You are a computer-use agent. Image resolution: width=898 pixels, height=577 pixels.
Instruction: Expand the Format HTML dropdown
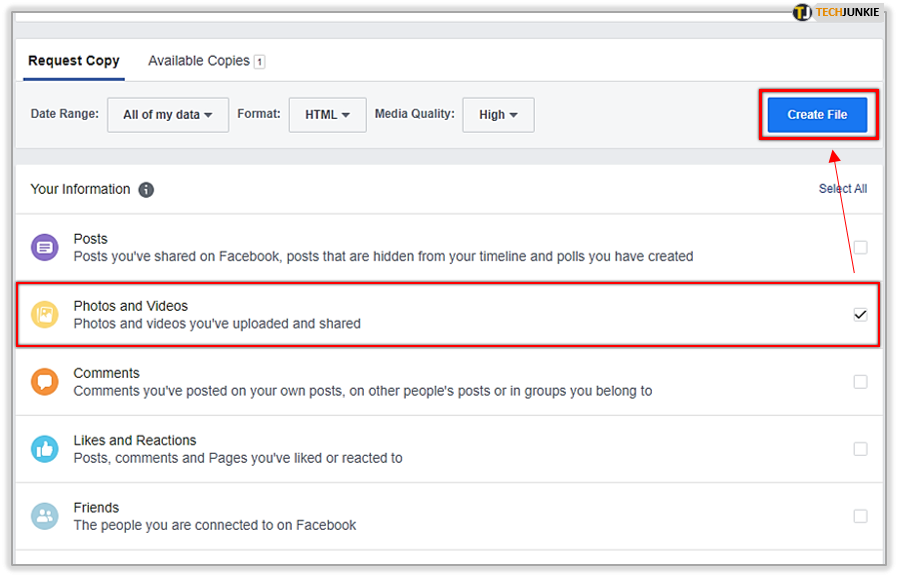pos(327,115)
